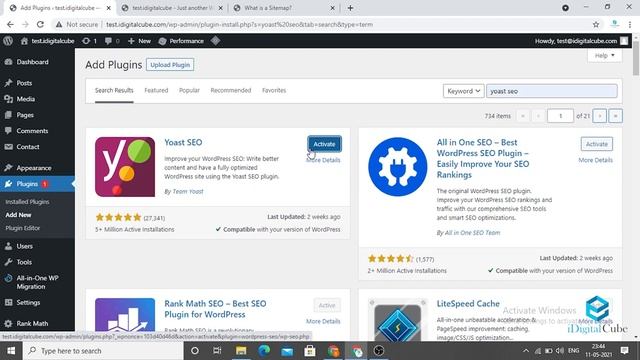Screen dimensions: 640x360
Task: Activate the All in One SEO plugin
Action: (596, 144)
